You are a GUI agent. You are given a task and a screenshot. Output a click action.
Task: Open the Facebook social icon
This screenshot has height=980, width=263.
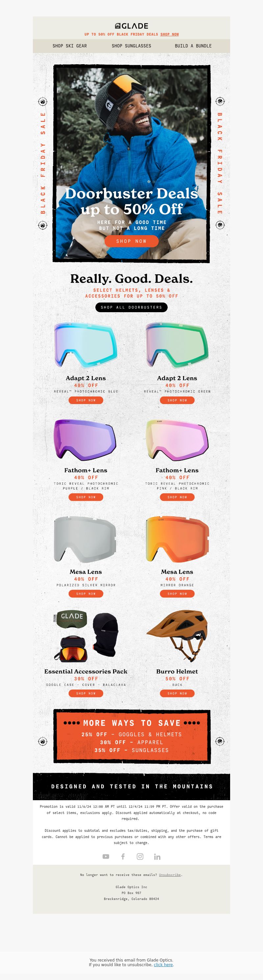coord(123,857)
